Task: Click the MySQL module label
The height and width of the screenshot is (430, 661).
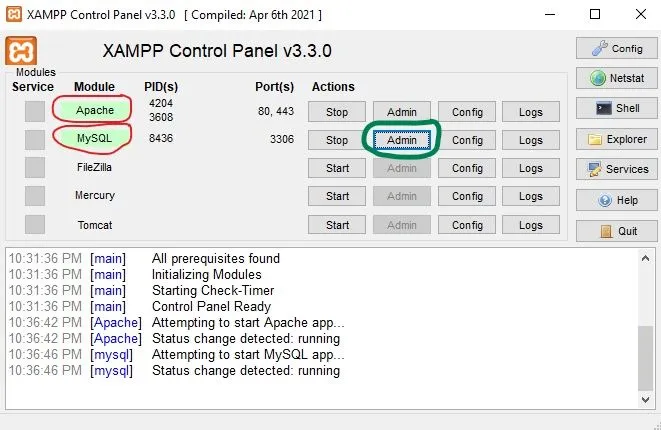Action: pyautogui.click(x=94, y=138)
